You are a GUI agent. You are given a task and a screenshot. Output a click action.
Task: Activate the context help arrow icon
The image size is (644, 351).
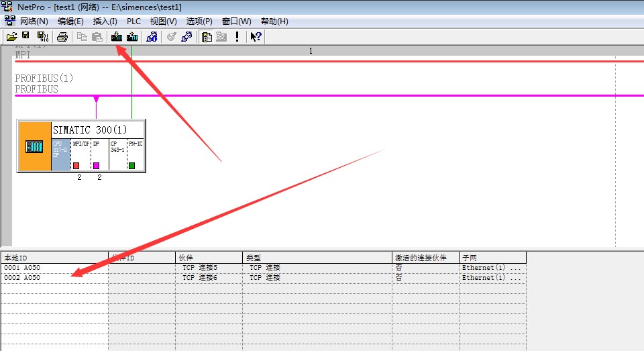tap(255, 36)
